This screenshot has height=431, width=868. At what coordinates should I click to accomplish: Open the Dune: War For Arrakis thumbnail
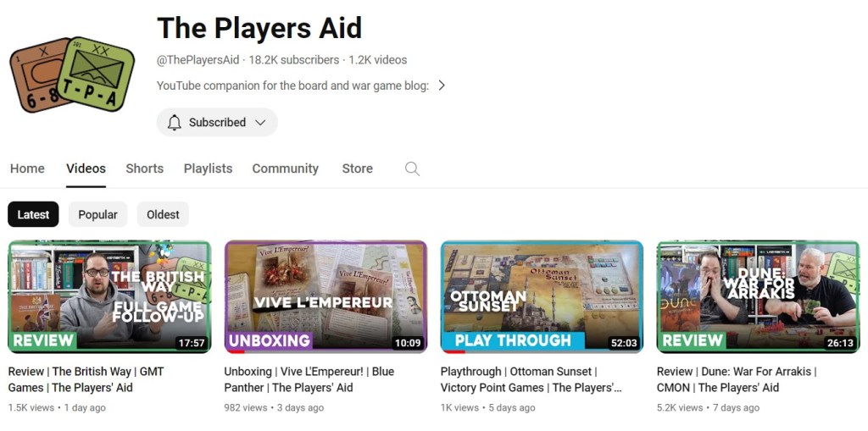click(x=759, y=296)
